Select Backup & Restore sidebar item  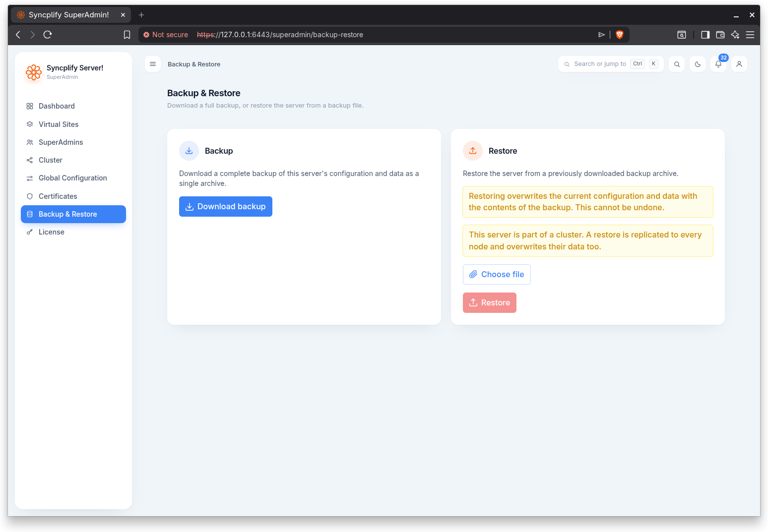click(x=73, y=214)
